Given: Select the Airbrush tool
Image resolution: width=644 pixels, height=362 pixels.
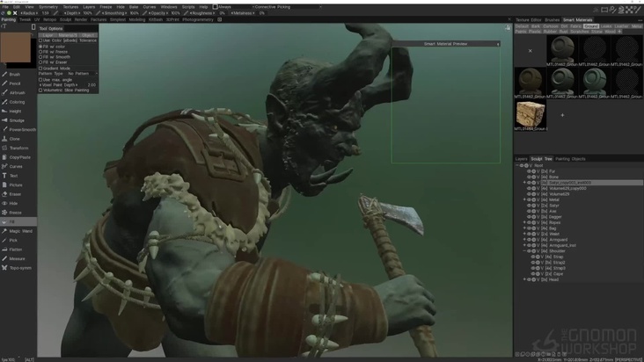Looking at the screenshot, I should click(17, 93).
